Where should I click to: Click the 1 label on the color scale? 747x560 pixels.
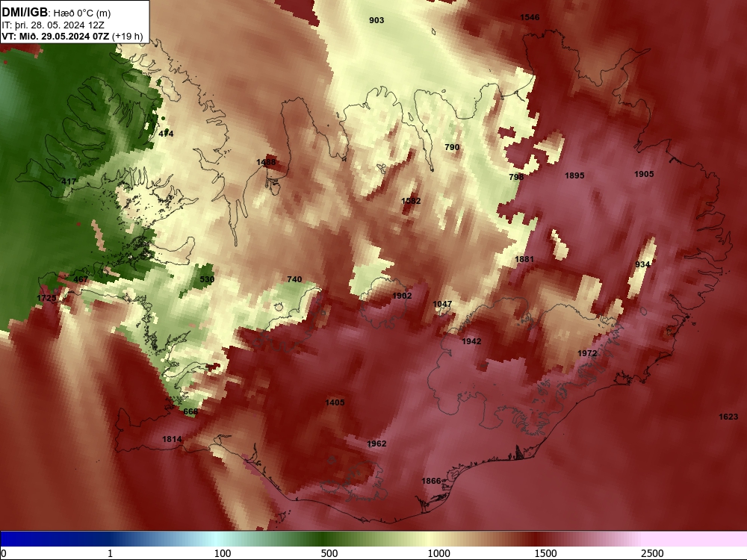(110, 553)
